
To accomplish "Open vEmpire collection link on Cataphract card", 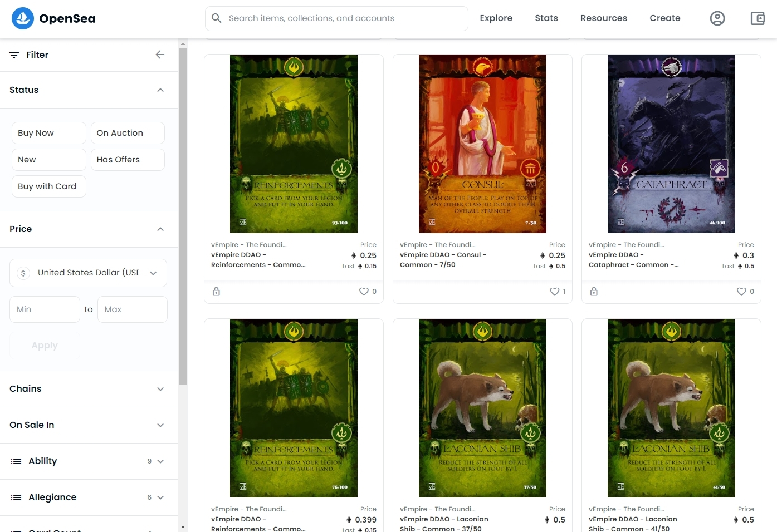I will point(627,245).
